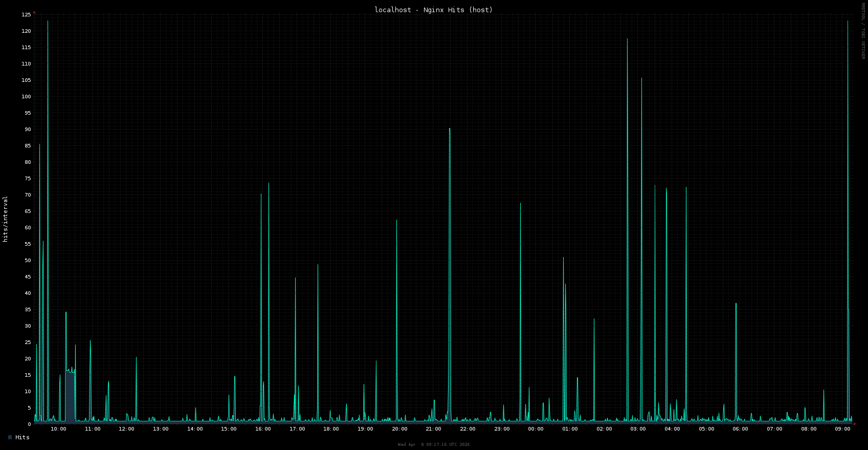Click the 17:00 x-axis time label

[297, 429]
